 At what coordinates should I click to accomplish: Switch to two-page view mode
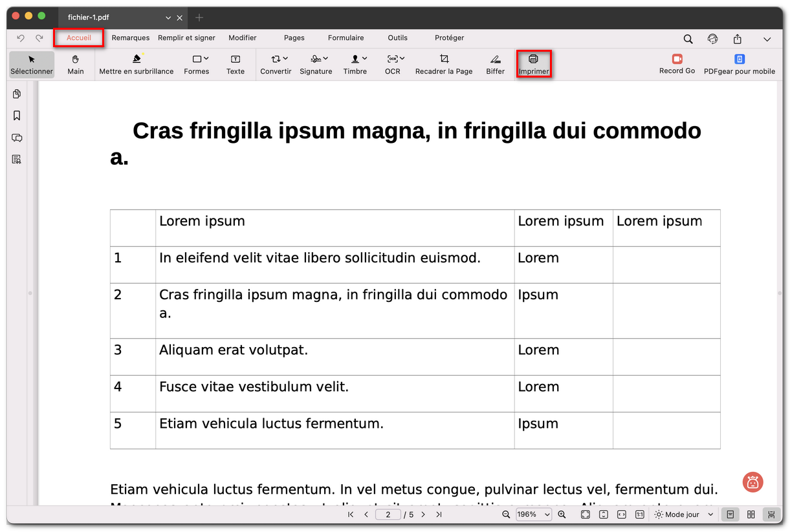click(x=751, y=515)
